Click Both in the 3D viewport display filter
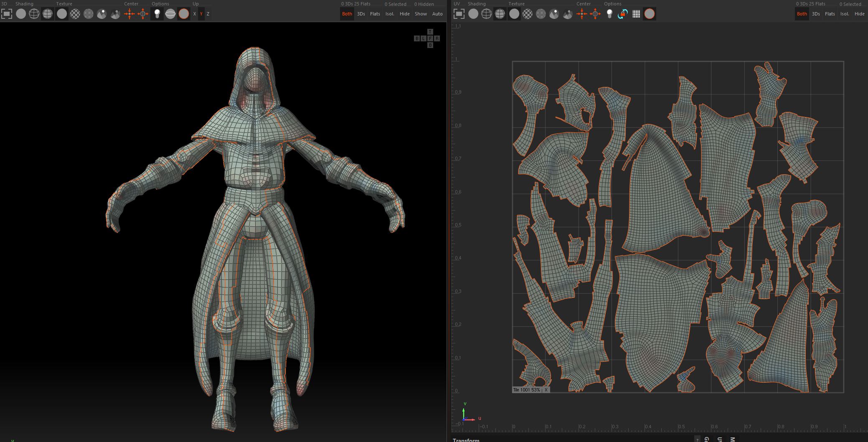 click(x=347, y=14)
